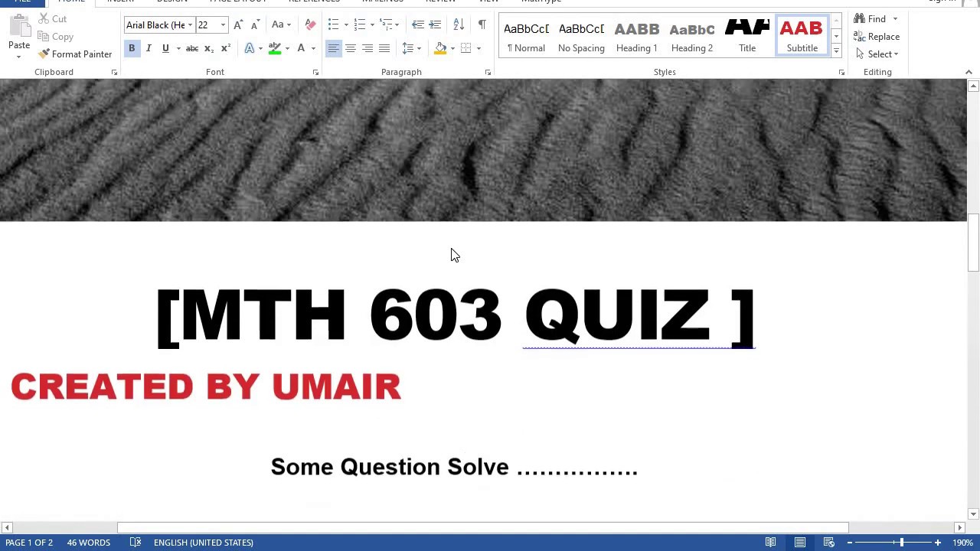Open underline style dropdown arrow

178,48
